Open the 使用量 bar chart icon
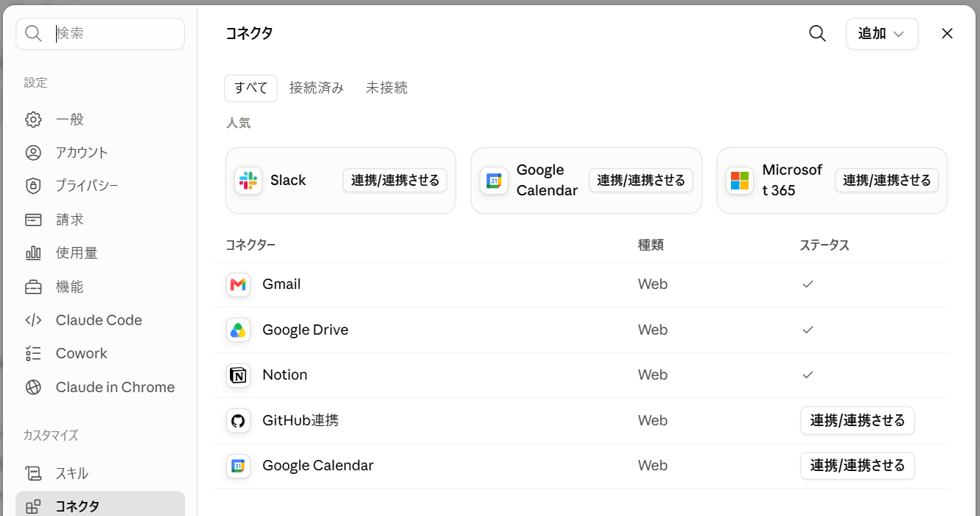Viewport: 980px width, 516px height. tap(33, 253)
